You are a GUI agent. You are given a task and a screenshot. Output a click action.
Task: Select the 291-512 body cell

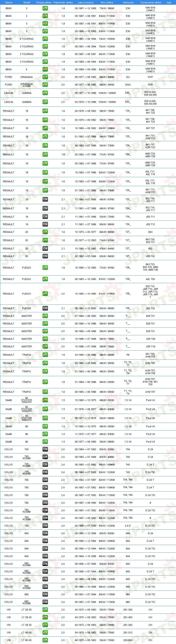[128, 633]
